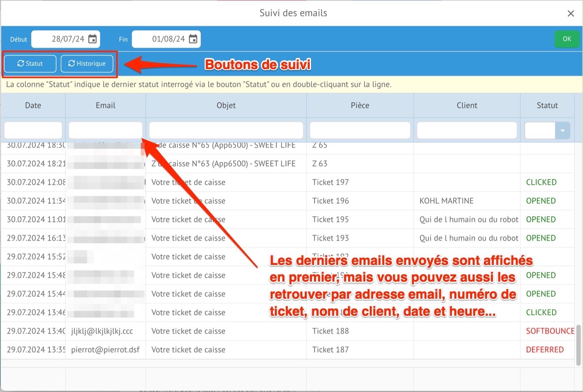Select the pierrot@pierrot.dsf email row
This screenshot has height=392, width=583.
105,350
